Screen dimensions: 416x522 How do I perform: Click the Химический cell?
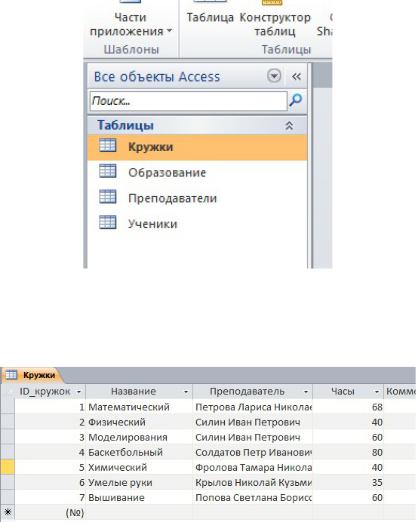pyautogui.click(x=139, y=467)
